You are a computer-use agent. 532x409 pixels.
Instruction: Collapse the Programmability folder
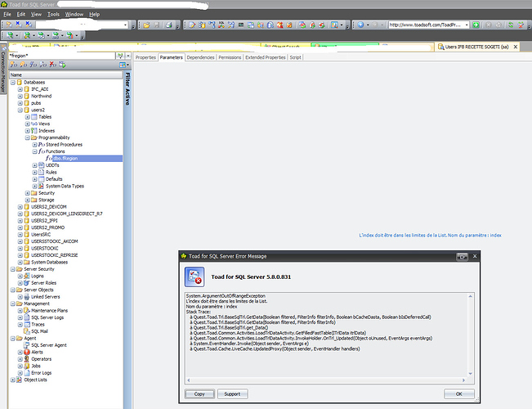point(28,137)
